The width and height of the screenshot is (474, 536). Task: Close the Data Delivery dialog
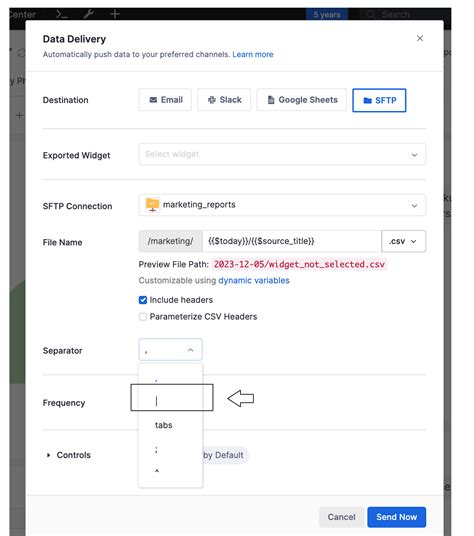(420, 38)
